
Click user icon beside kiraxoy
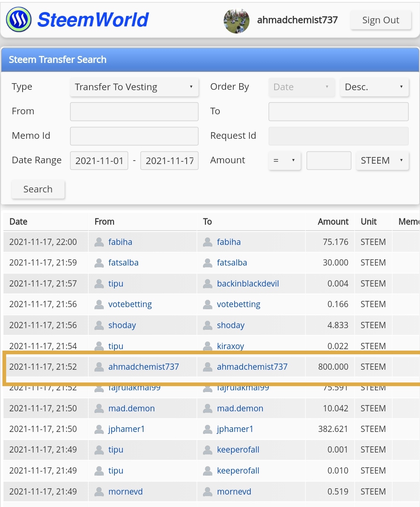point(208,346)
